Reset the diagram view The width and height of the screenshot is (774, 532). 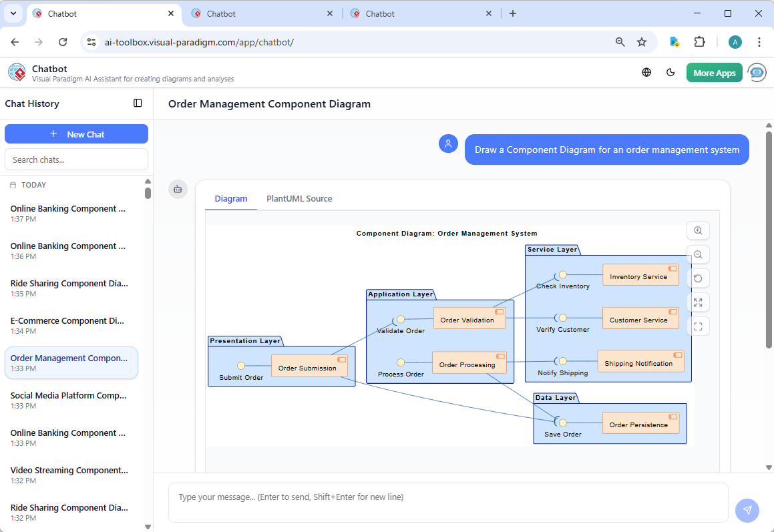[x=698, y=278]
